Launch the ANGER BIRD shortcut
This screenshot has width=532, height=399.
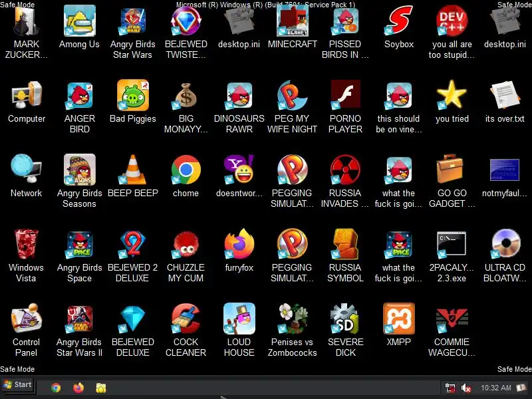(79, 96)
